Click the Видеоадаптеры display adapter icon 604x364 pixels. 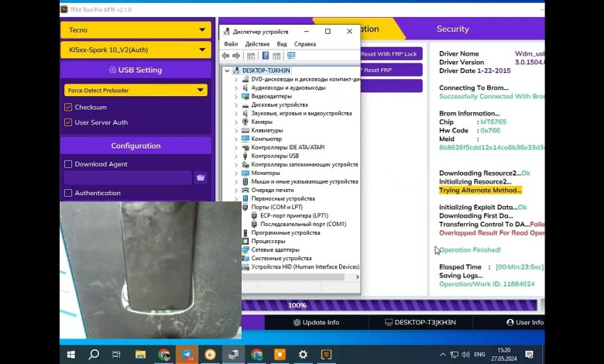point(245,96)
